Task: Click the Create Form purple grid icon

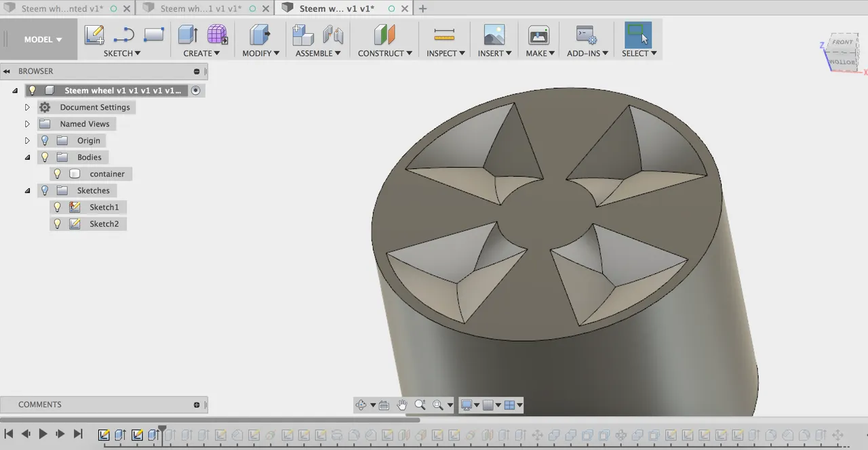Action: point(217,35)
